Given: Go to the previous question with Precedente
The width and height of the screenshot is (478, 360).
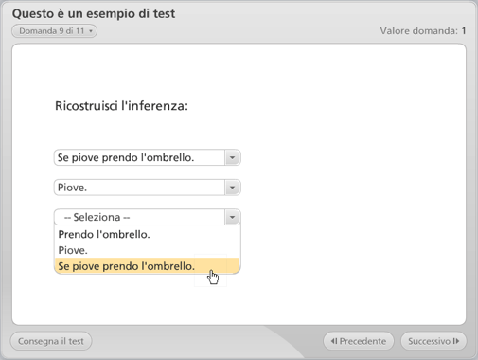Looking at the screenshot, I should click(359, 341).
